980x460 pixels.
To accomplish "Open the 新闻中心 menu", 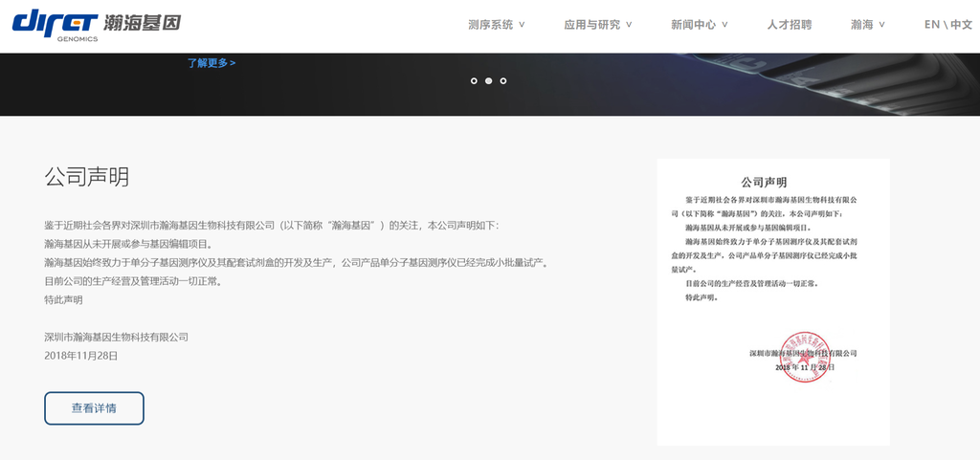I will [x=693, y=25].
